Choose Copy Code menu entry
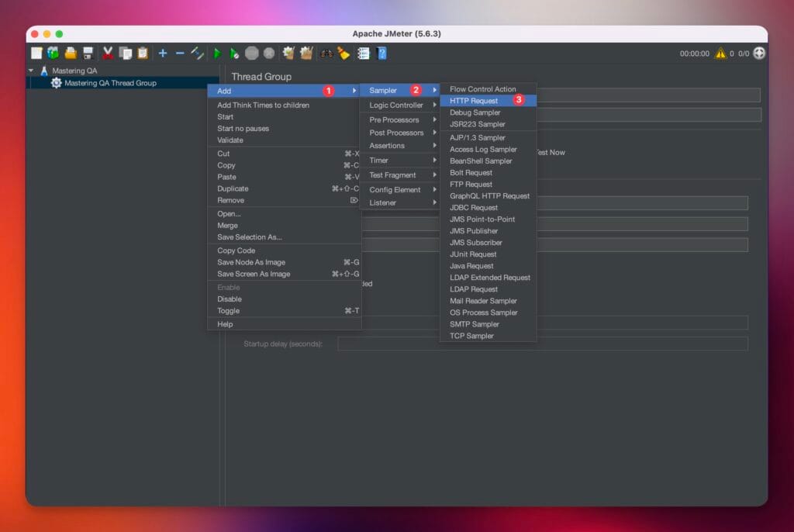This screenshot has width=794, height=532. tap(285, 250)
